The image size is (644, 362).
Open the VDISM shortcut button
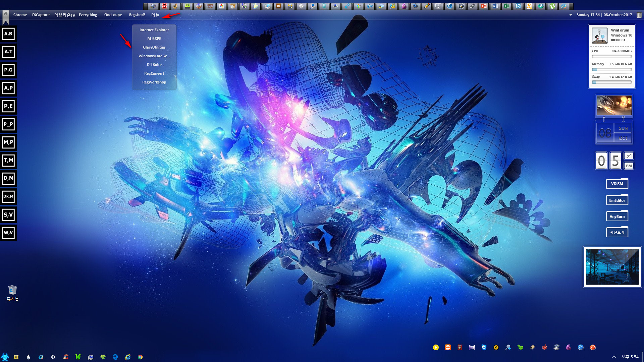click(x=617, y=184)
